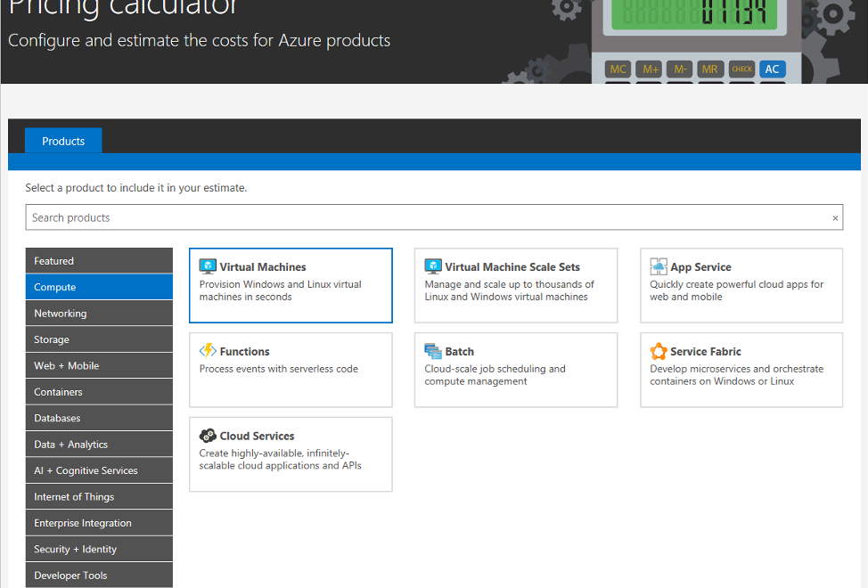The image size is (868, 588).
Task: Select the Virtual Machines product icon
Action: pos(208,265)
